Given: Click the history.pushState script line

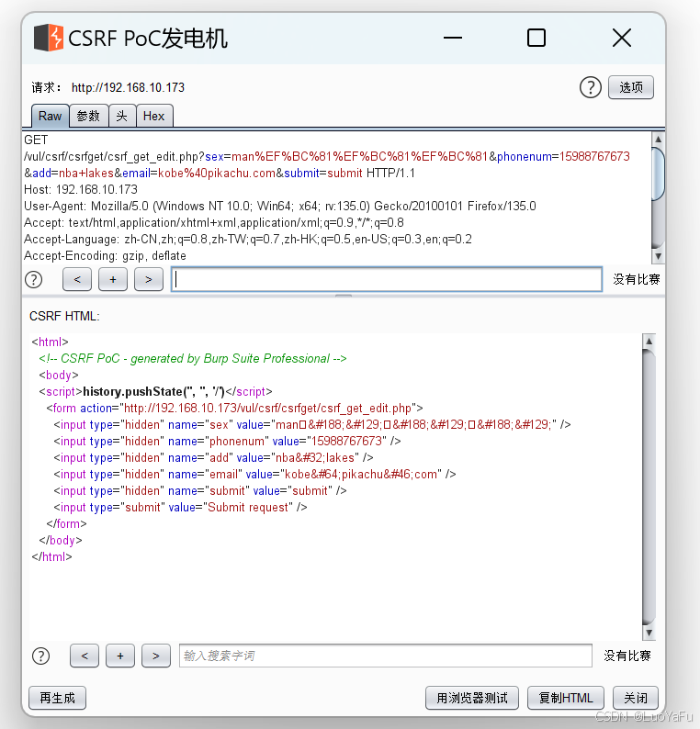Looking at the screenshot, I should (x=156, y=391).
